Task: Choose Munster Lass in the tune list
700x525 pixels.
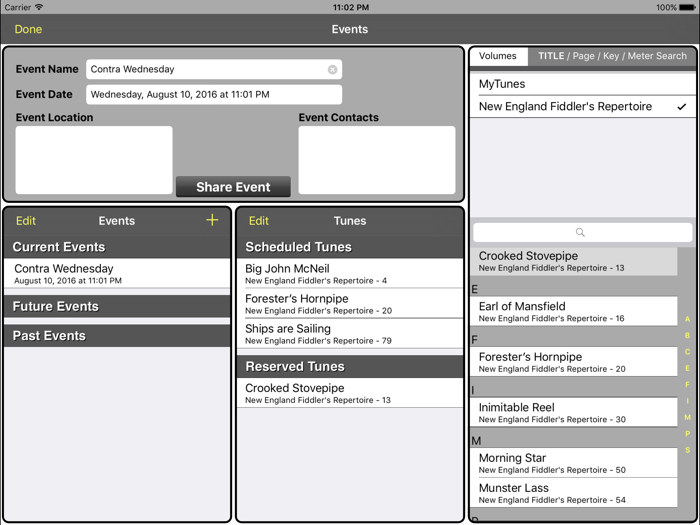Action: (x=574, y=493)
